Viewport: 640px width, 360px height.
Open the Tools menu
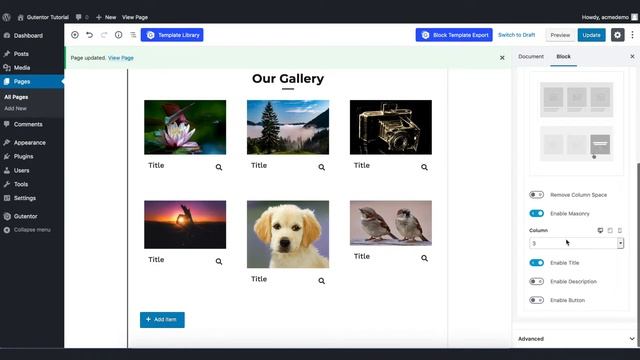pos(21,184)
